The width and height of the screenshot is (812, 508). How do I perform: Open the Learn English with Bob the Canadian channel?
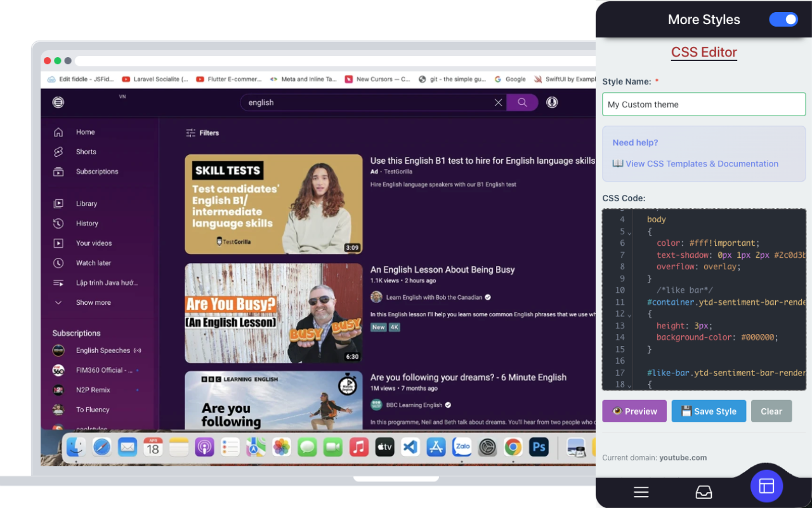[x=434, y=297]
